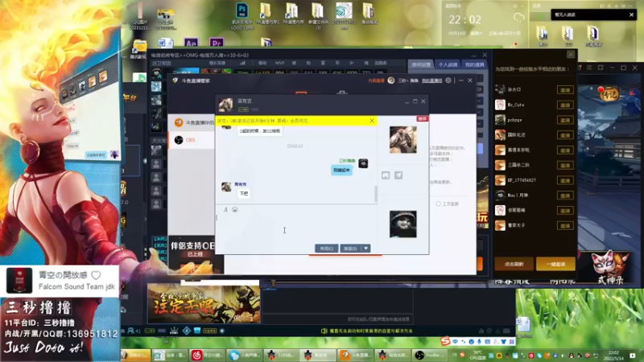
Task: Open the Sogou skin shirt icon
Action: (504, 341)
